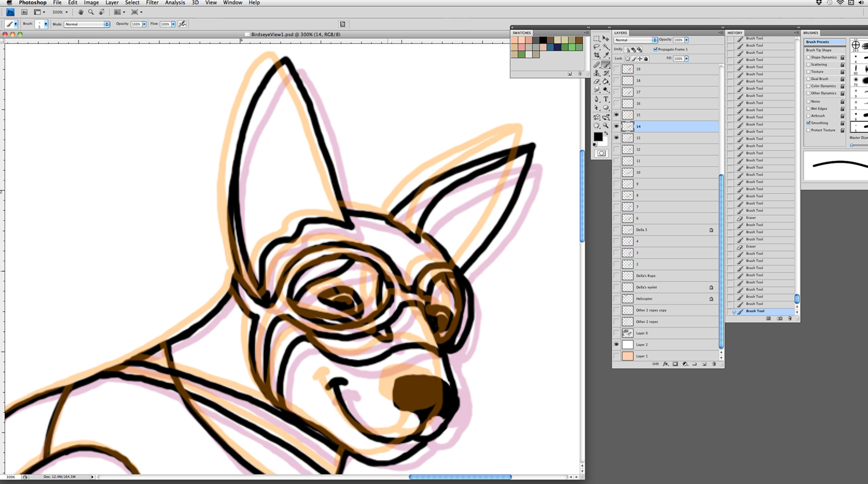The width and height of the screenshot is (868, 484).
Task: Select the 3D Rotate tool
Action: (596, 117)
